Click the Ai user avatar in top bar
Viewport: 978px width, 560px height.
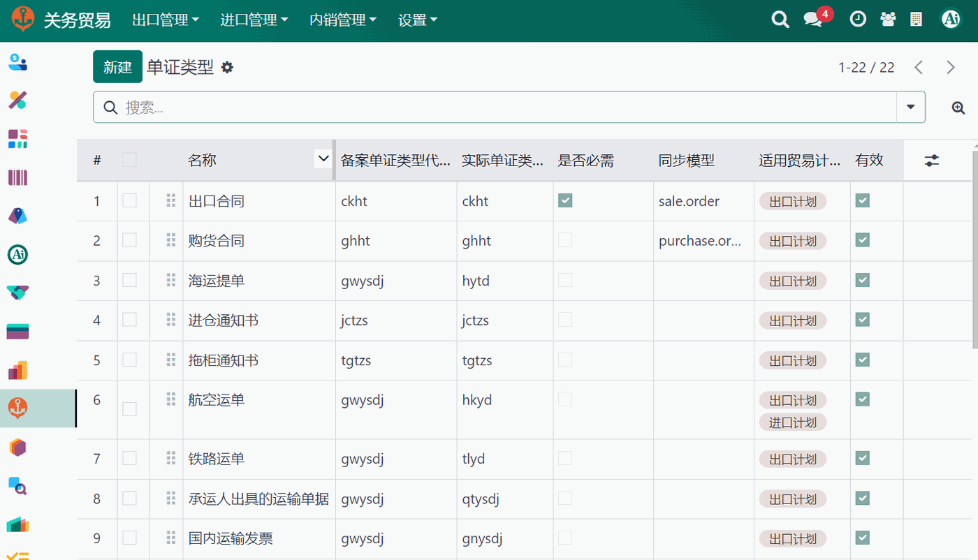951,20
